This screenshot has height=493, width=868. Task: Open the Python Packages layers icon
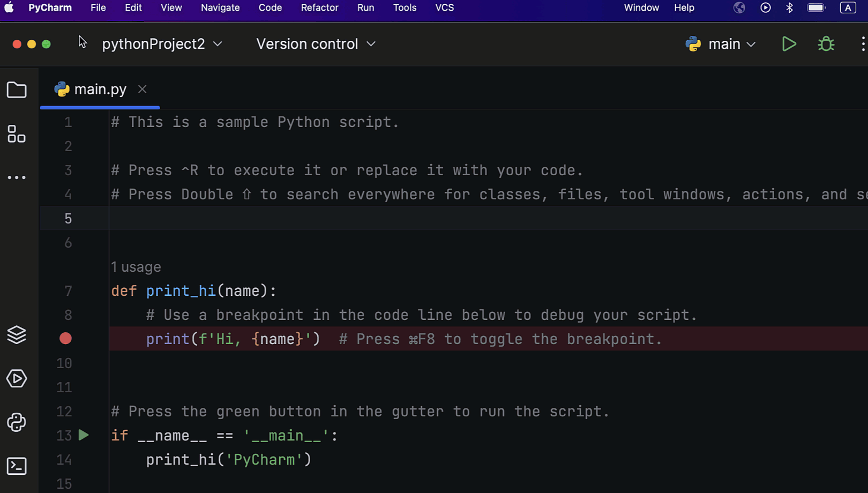coord(17,335)
